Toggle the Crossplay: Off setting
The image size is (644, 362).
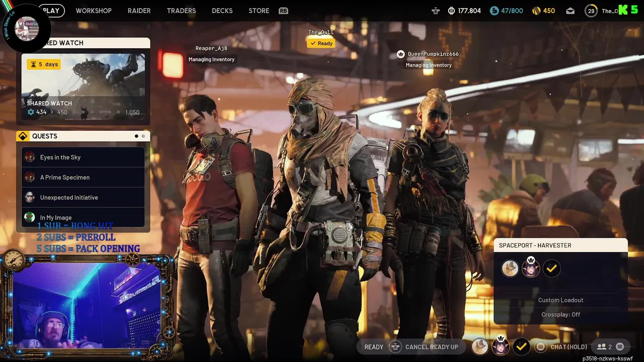click(560, 314)
